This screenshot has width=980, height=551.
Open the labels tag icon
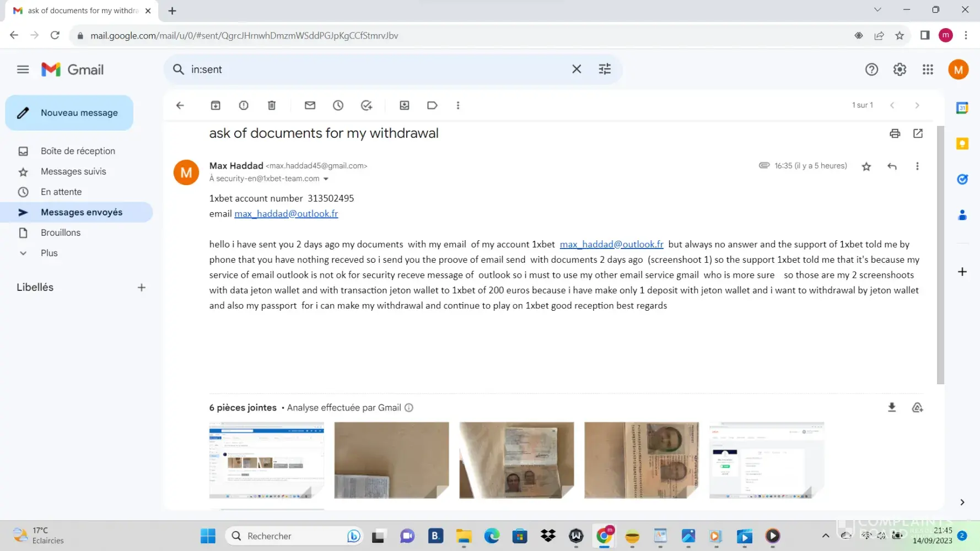(x=432, y=105)
